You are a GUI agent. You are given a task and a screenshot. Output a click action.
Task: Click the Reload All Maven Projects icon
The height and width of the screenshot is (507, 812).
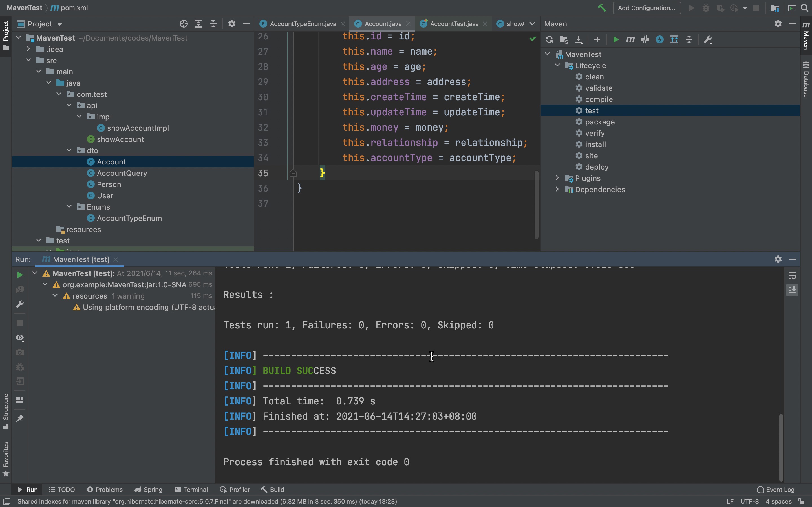point(549,39)
